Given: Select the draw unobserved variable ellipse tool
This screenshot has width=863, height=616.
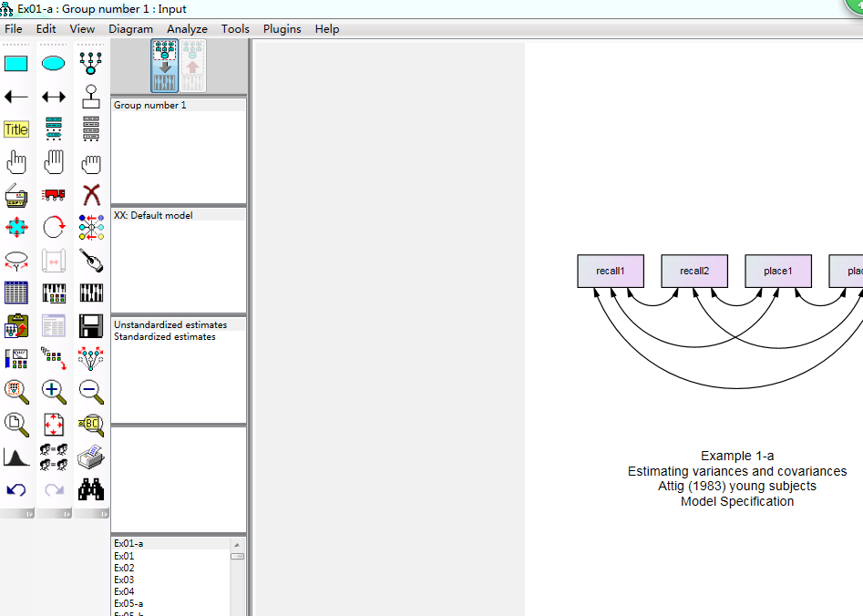Looking at the screenshot, I should 54,64.
